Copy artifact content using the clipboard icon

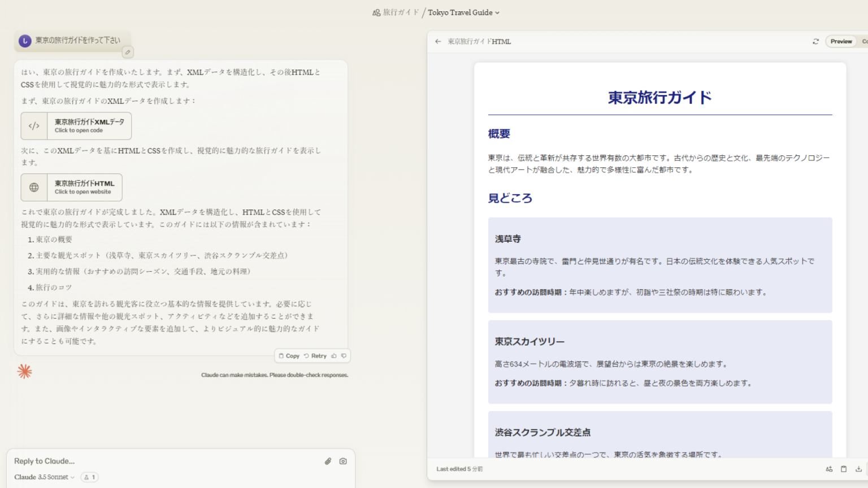(x=843, y=469)
